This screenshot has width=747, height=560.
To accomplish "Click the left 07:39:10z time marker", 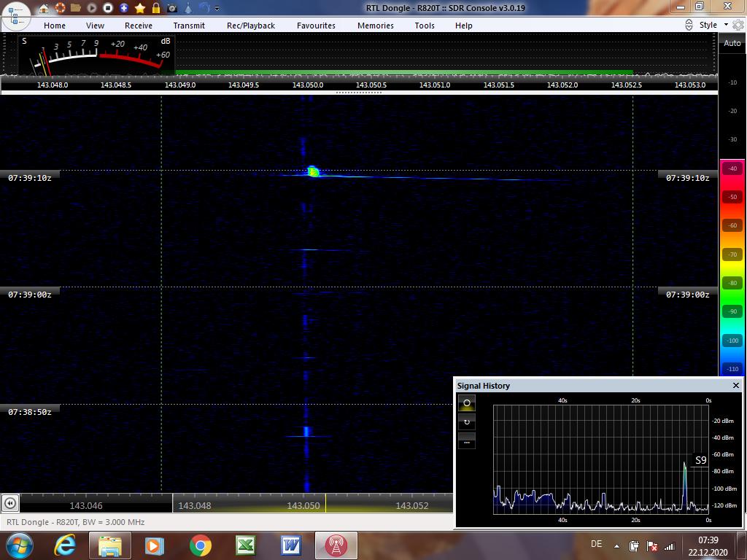I will 29,178.
